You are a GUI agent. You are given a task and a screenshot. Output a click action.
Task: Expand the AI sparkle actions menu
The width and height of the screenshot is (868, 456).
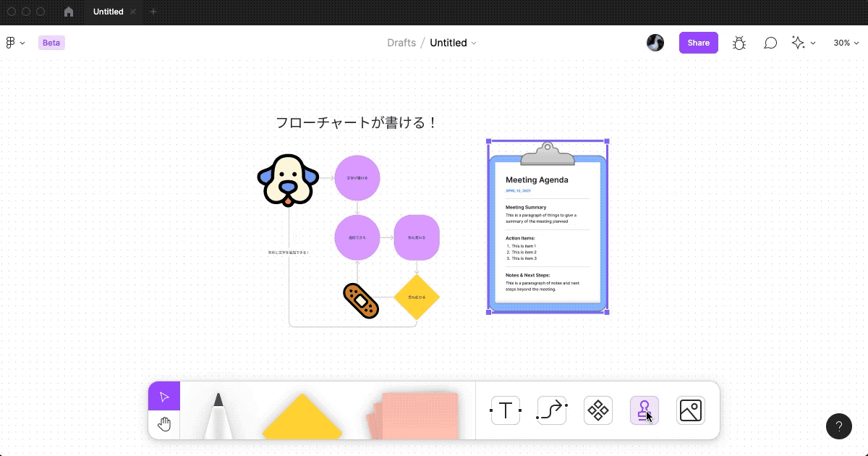[803, 43]
